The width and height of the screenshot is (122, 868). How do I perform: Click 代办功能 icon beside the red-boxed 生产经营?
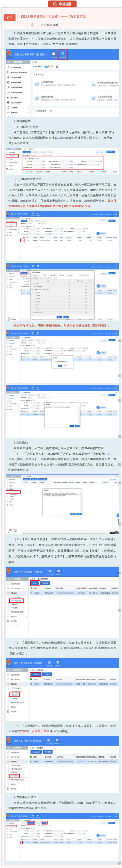(53, 55)
